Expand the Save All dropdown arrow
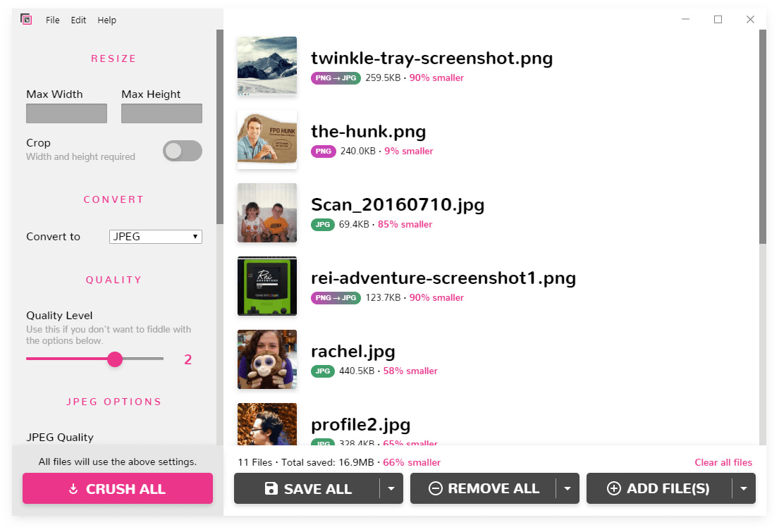The image size is (779, 532). [x=391, y=488]
